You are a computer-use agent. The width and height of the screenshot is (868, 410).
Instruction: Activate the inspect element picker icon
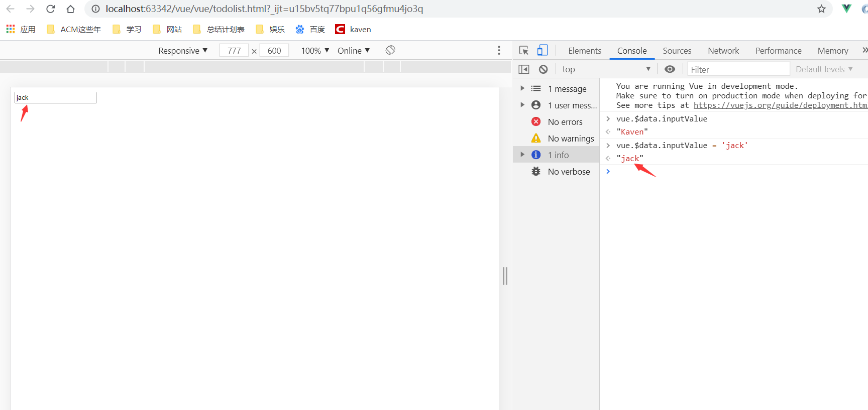pos(524,50)
